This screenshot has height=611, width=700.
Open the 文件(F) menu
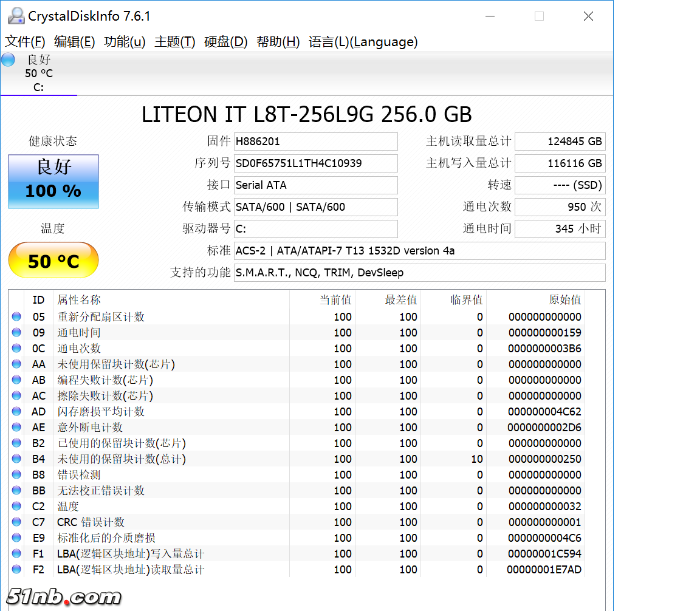coord(25,42)
